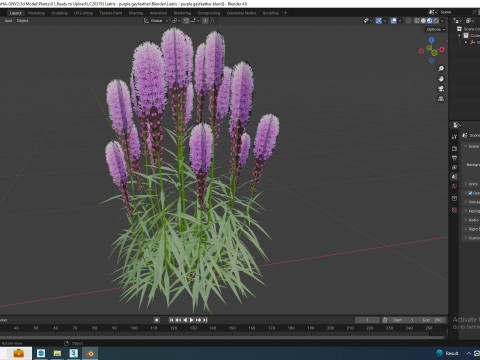This screenshot has height=360, width=480.
Task: Click the play animation button
Action: point(192,320)
